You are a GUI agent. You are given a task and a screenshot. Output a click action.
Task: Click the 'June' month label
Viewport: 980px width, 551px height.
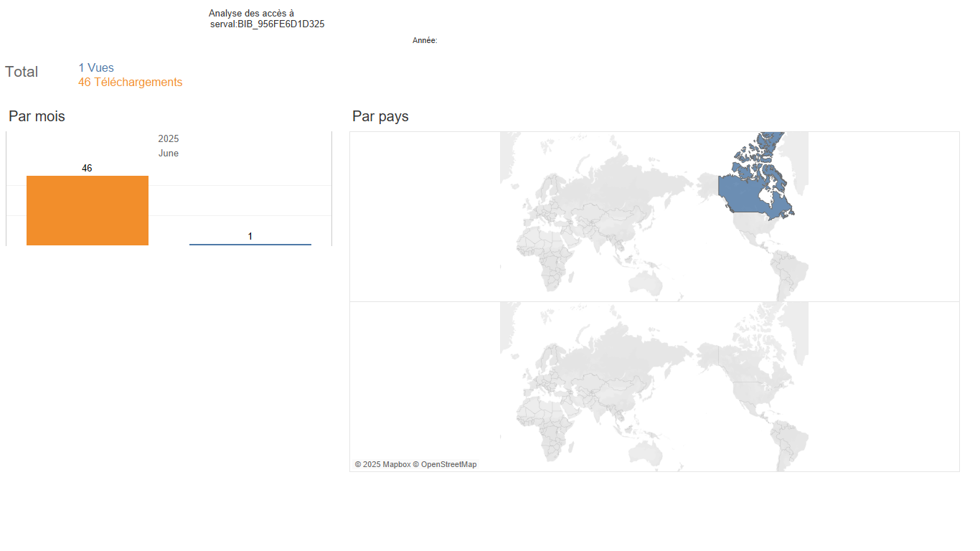169,154
